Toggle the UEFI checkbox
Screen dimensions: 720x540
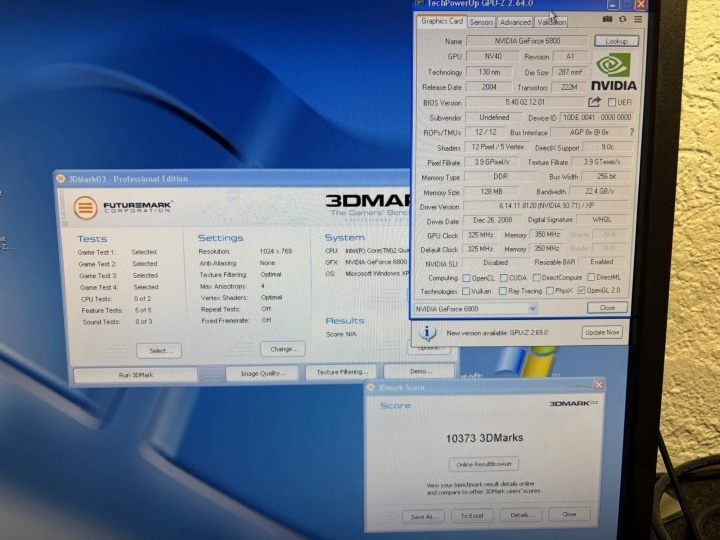612,102
